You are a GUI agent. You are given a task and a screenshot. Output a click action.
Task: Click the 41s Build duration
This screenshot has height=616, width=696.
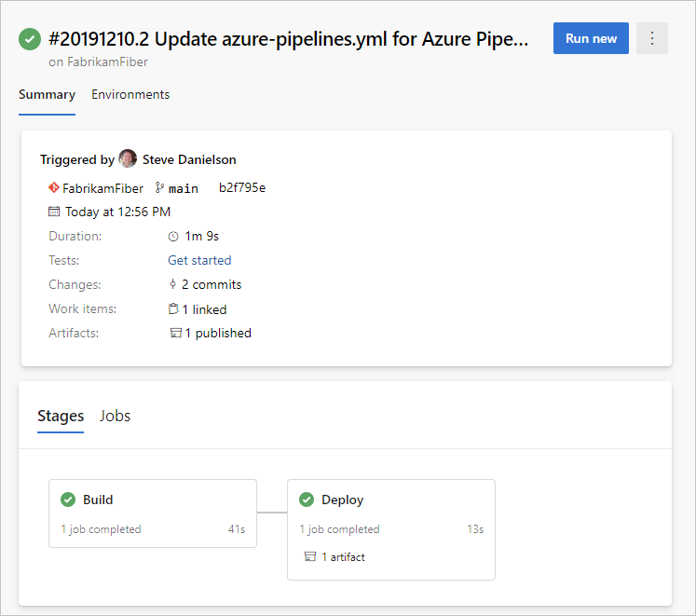point(237,529)
